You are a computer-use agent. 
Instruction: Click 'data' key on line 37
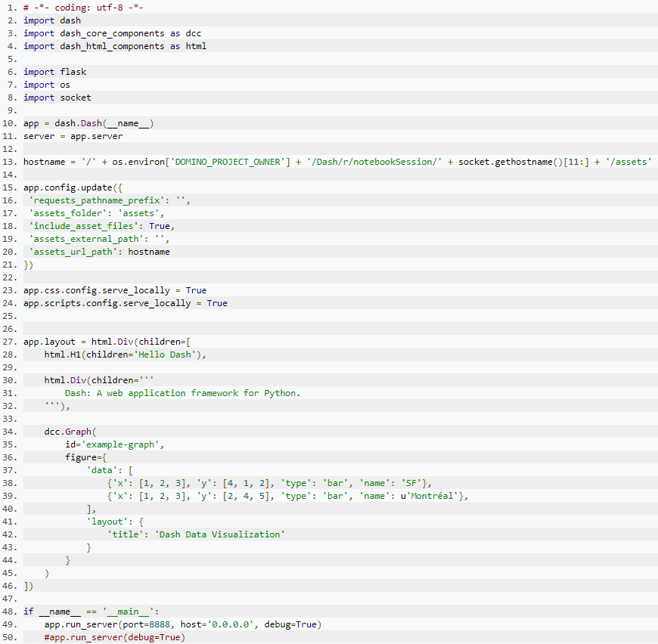(x=102, y=470)
